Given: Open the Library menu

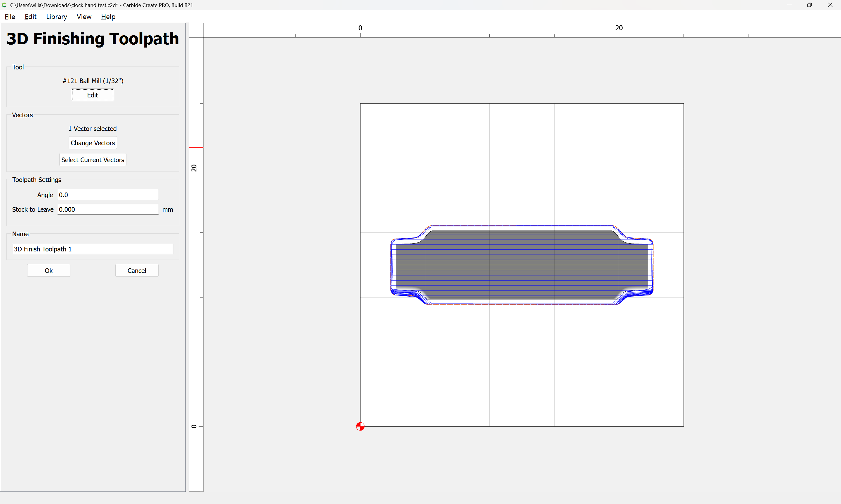Looking at the screenshot, I should [56, 17].
